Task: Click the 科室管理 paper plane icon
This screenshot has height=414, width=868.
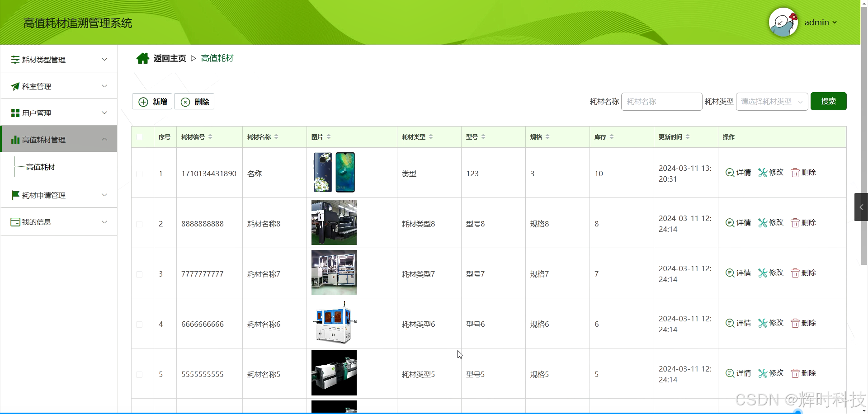Action: coord(15,86)
